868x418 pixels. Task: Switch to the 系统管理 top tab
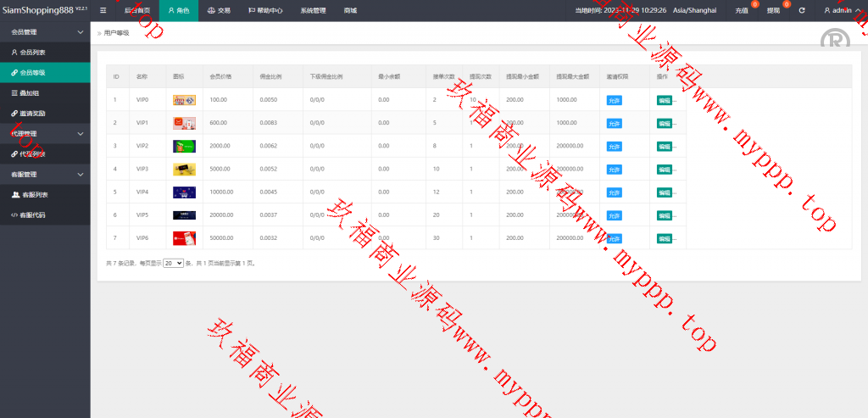(312, 10)
